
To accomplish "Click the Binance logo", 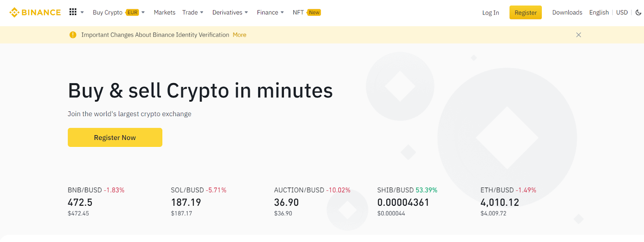I will [35, 13].
